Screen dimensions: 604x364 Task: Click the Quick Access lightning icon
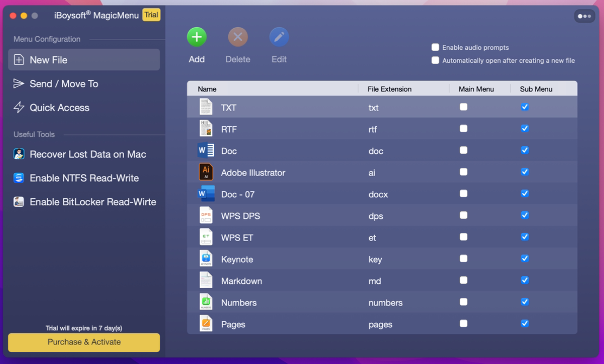pyautogui.click(x=18, y=107)
